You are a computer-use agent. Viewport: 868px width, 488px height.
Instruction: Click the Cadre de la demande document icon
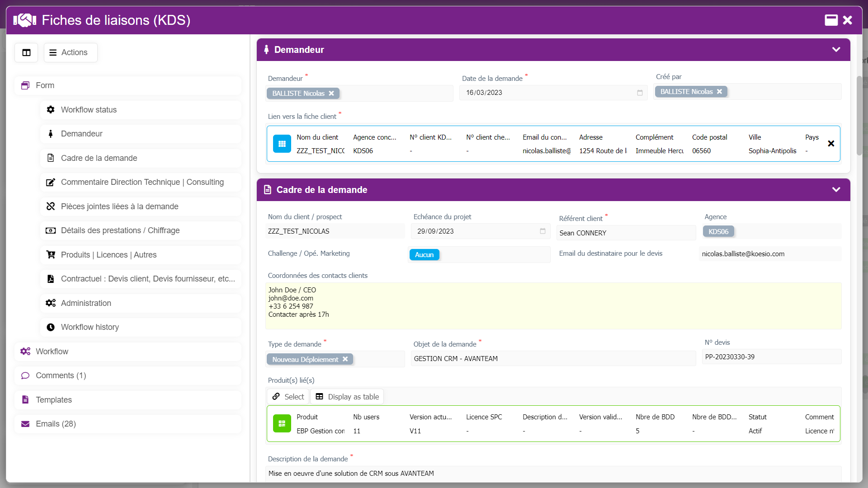(51, 158)
